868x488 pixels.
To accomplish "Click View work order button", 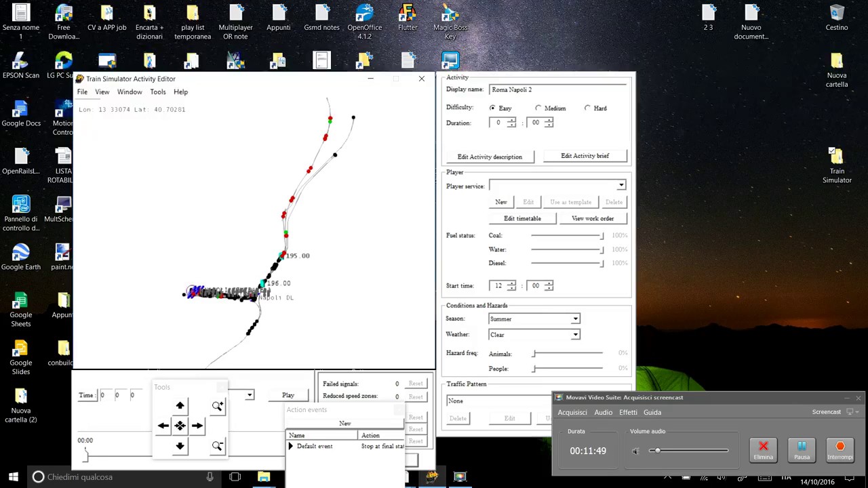I will (593, 218).
